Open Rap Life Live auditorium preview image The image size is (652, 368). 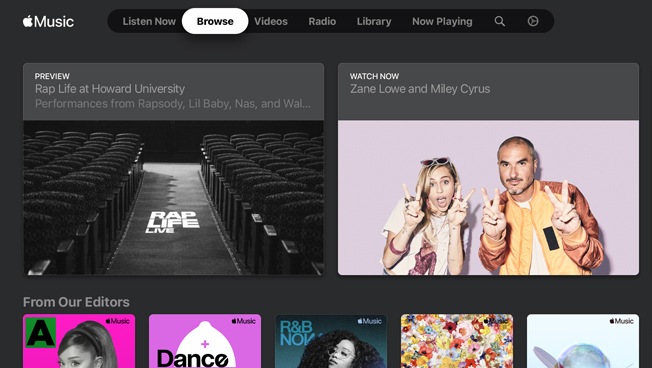(x=173, y=198)
